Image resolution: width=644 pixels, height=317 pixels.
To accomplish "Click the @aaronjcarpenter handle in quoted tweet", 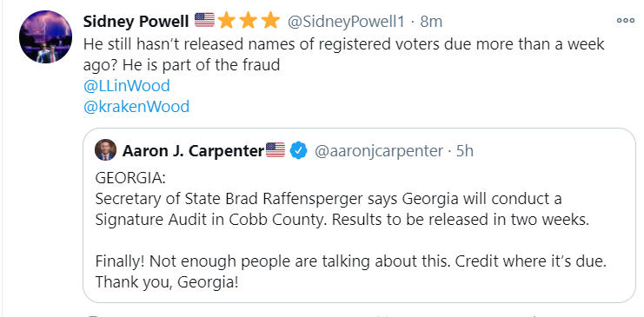I will click(379, 151).
